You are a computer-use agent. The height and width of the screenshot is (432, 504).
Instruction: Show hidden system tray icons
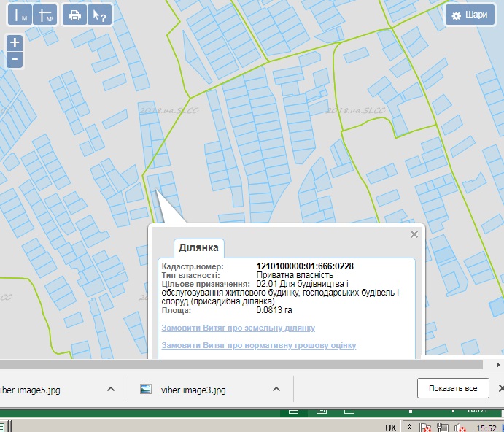[410, 427]
